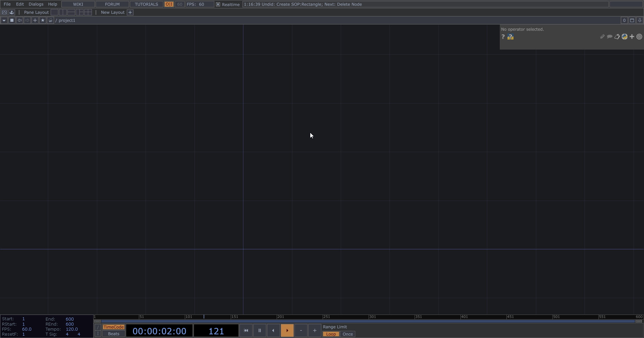Click the star bookmark icon in path bar

(43, 20)
